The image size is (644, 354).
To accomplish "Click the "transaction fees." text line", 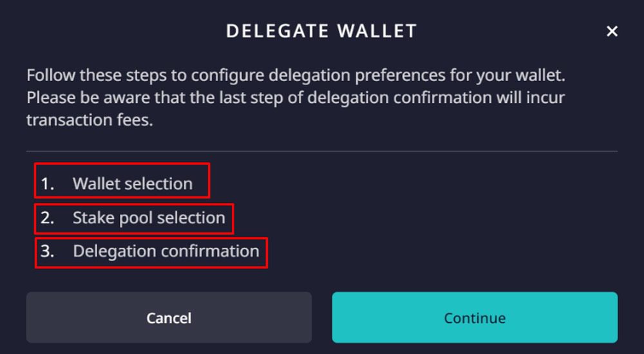I will pyautogui.click(x=90, y=120).
